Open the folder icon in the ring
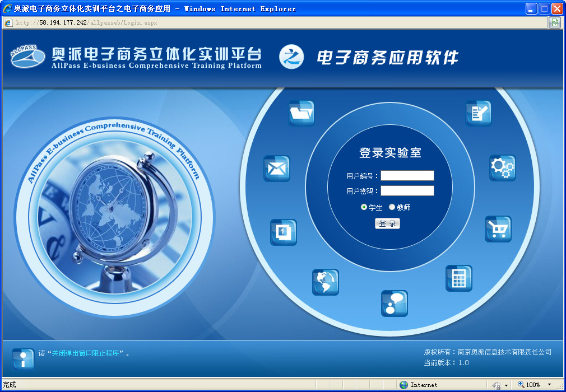The image size is (566, 392). pyautogui.click(x=301, y=113)
